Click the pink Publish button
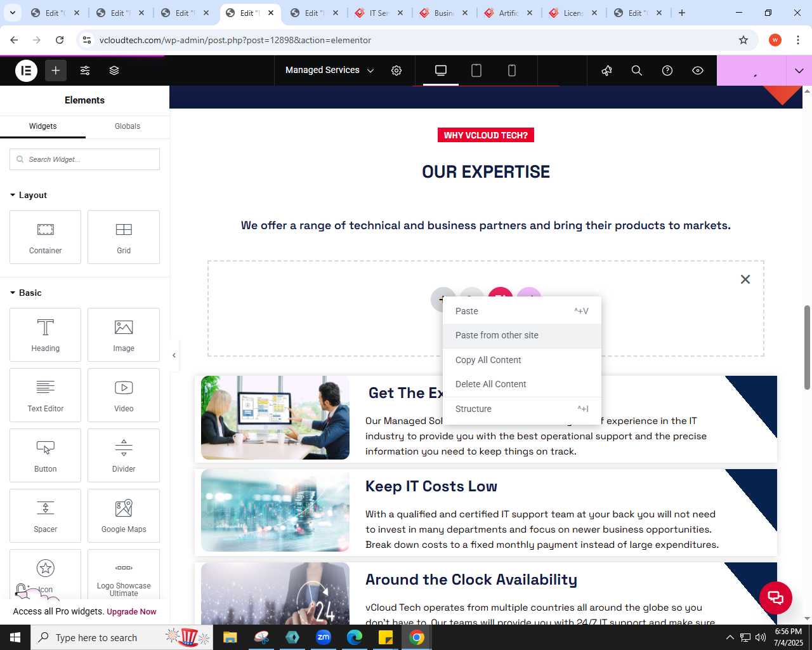812x650 pixels. coord(752,70)
